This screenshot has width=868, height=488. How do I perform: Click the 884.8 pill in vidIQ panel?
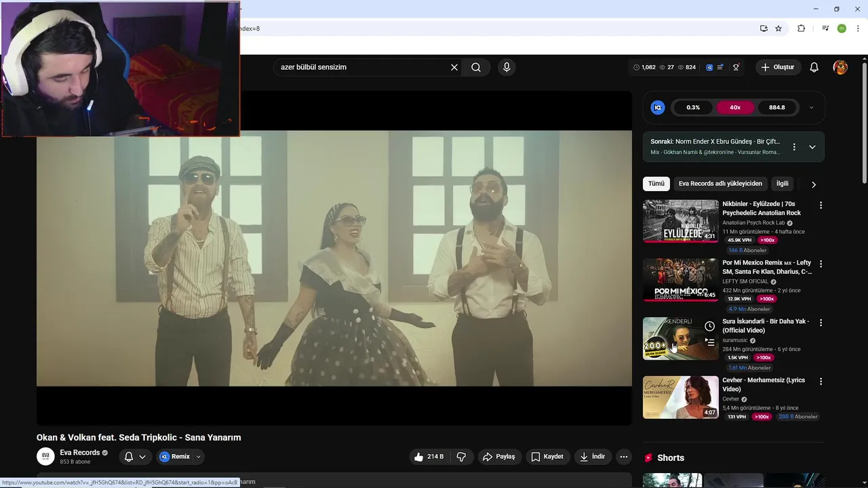coord(777,107)
